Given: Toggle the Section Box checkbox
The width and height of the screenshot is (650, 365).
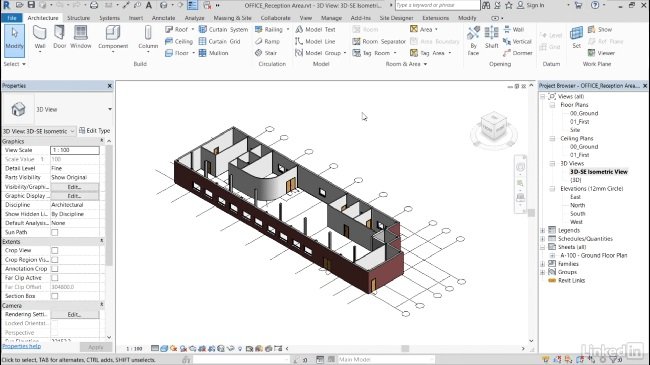Looking at the screenshot, I should click(54, 296).
